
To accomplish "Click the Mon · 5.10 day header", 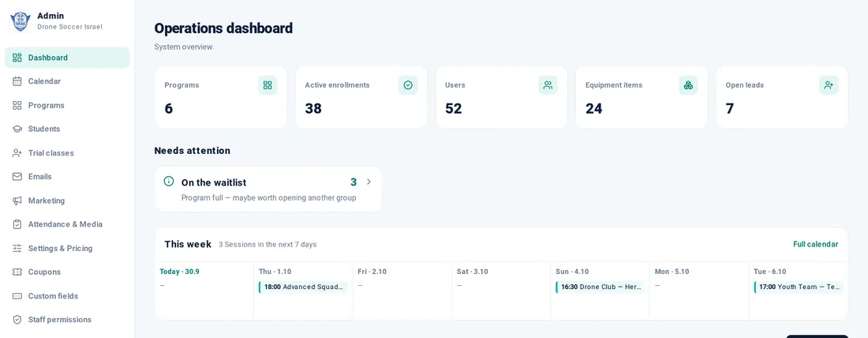I will [x=672, y=272].
